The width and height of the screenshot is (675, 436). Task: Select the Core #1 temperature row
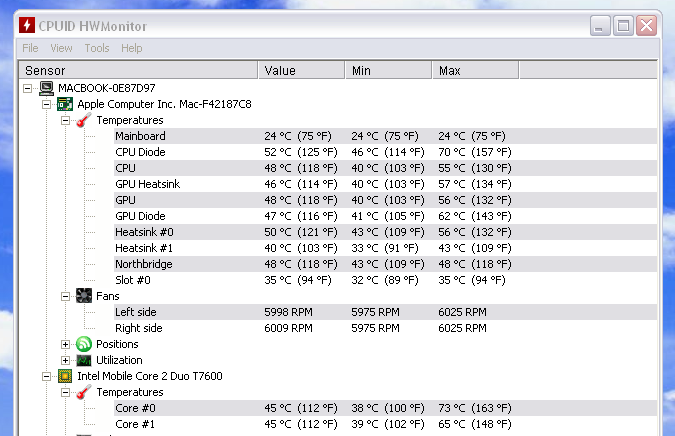385,424
